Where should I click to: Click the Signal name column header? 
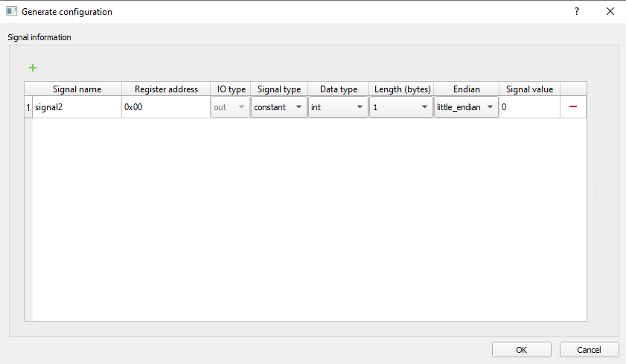click(x=77, y=89)
